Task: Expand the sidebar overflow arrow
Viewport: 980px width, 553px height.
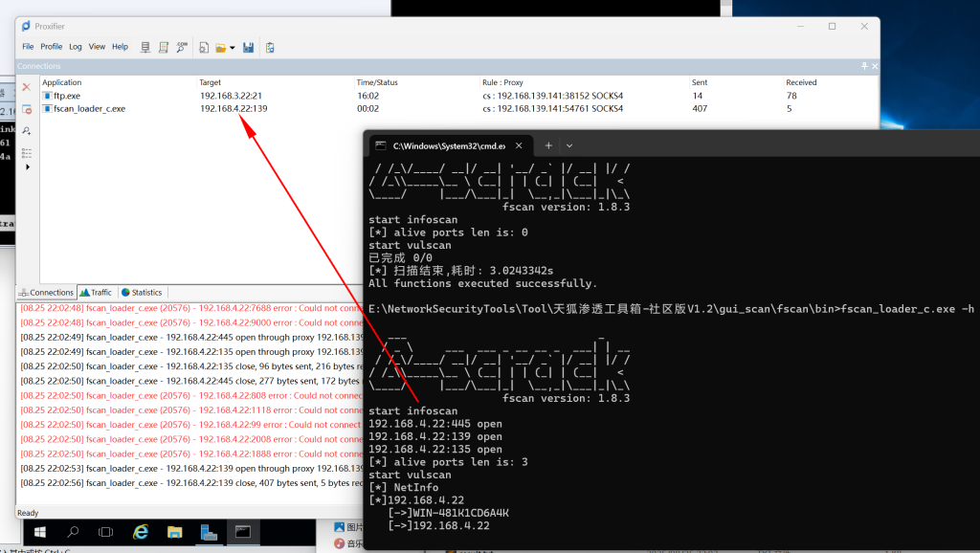Action: pyautogui.click(x=27, y=166)
